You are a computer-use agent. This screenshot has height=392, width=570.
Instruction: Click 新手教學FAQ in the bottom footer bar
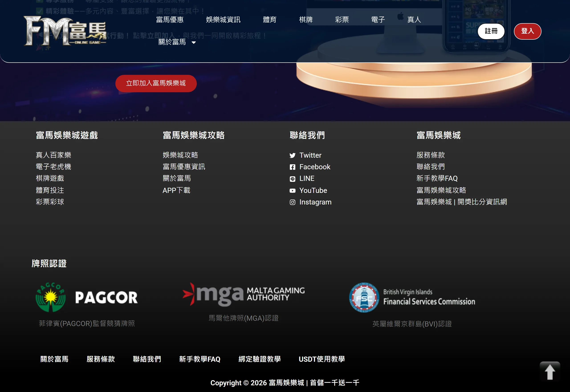pyautogui.click(x=200, y=359)
